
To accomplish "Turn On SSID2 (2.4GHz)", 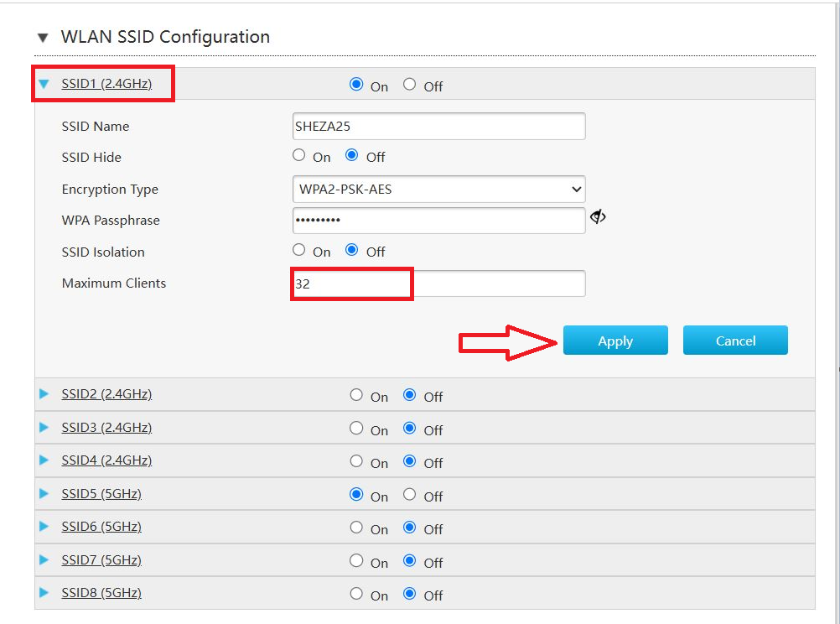I will click(356, 395).
